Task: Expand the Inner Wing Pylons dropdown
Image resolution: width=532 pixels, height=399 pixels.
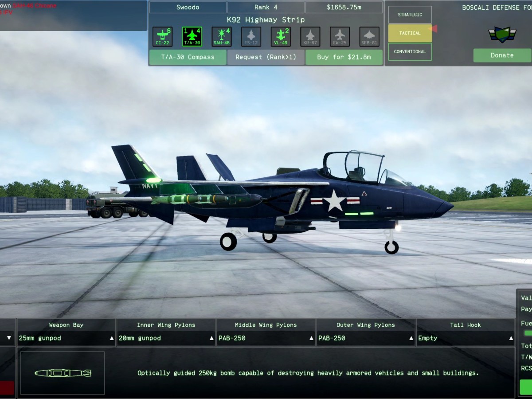Action: click(166, 338)
